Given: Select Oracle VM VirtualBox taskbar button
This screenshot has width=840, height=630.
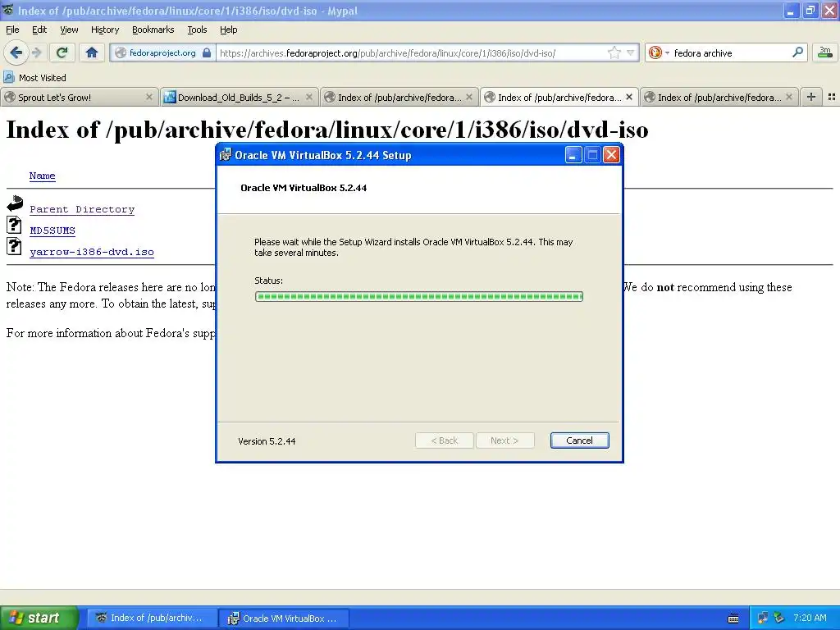Looking at the screenshot, I should (x=285, y=619).
